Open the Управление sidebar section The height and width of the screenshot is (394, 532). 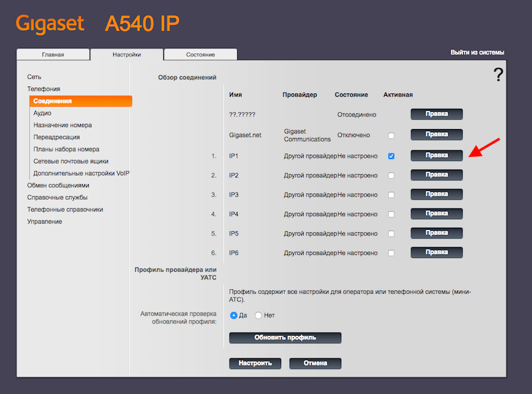(x=44, y=222)
